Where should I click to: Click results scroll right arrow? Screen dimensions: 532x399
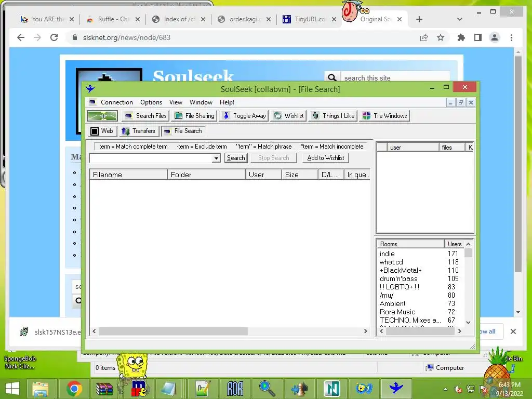(x=365, y=331)
